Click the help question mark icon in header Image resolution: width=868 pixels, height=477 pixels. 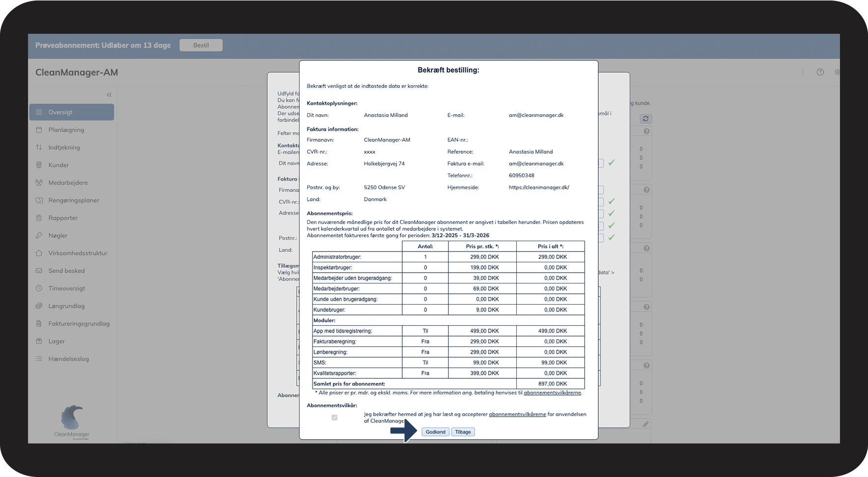[820, 72]
